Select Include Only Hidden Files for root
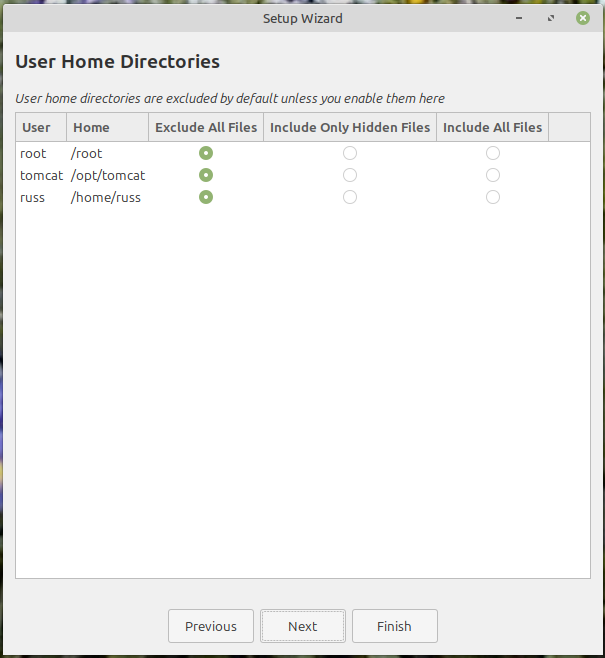This screenshot has height=658, width=605. (x=350, y=153)
